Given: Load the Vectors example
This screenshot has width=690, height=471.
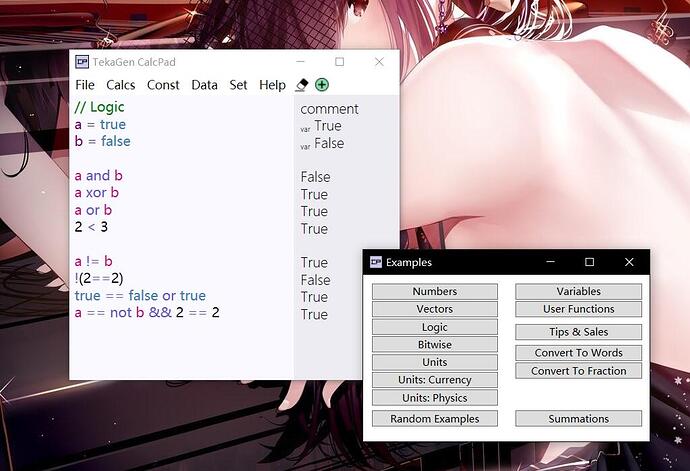Looking at the screenshot, I should pos(435,309).
